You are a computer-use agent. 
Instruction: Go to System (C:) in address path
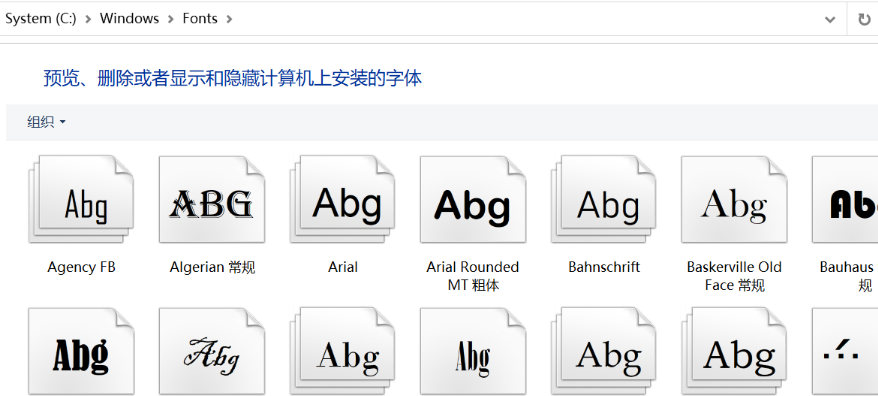40,18
